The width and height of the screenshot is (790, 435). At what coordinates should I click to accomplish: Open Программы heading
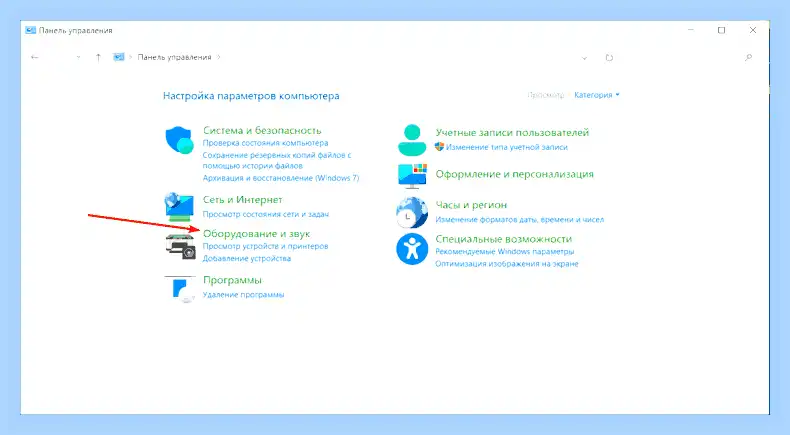(232, 280)
